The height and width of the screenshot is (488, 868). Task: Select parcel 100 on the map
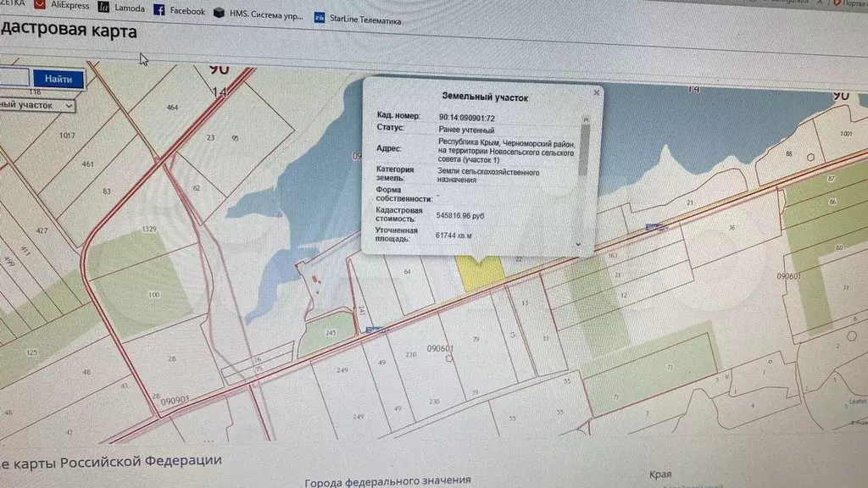(x=153, y=294)
